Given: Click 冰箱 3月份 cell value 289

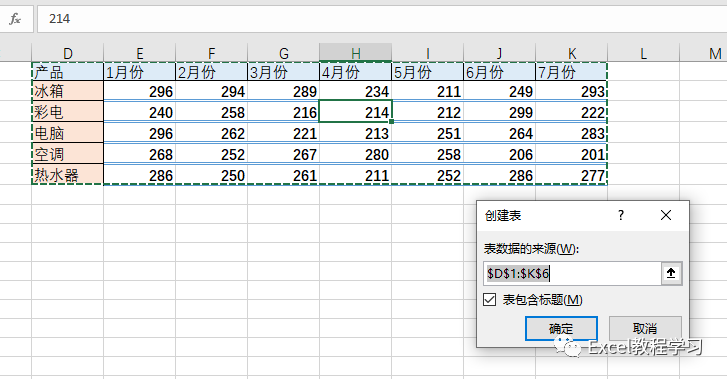Looking at the screenshot, I should click(x=284, y=90).
